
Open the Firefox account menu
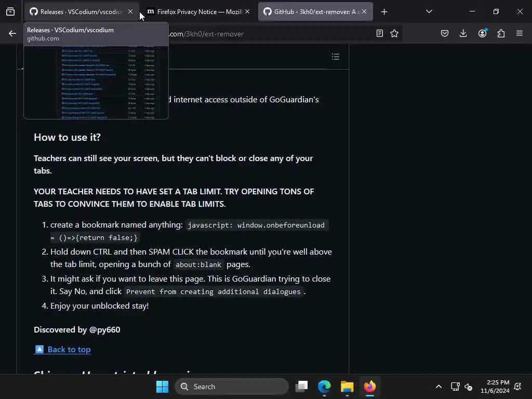(x=483, y=33)
